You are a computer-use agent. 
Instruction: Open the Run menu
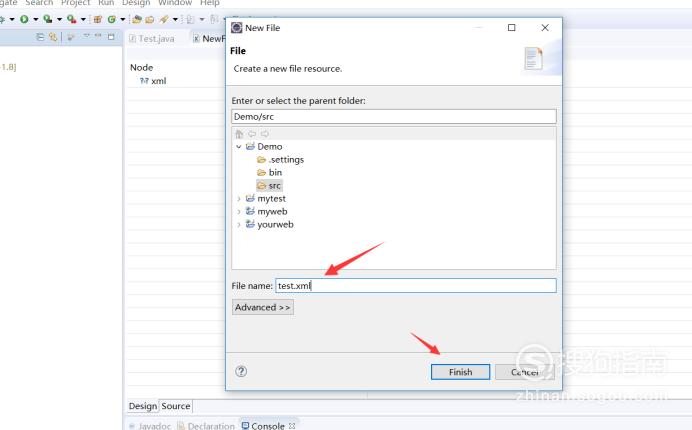point(106,3)
